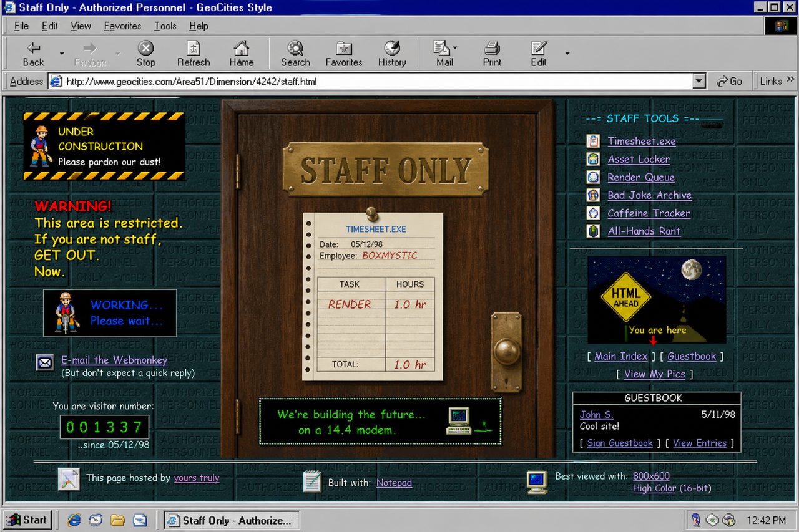Viewport: 799px width, 532px height.
Task: Click the Render Queue icon
Action: (593, 177)
